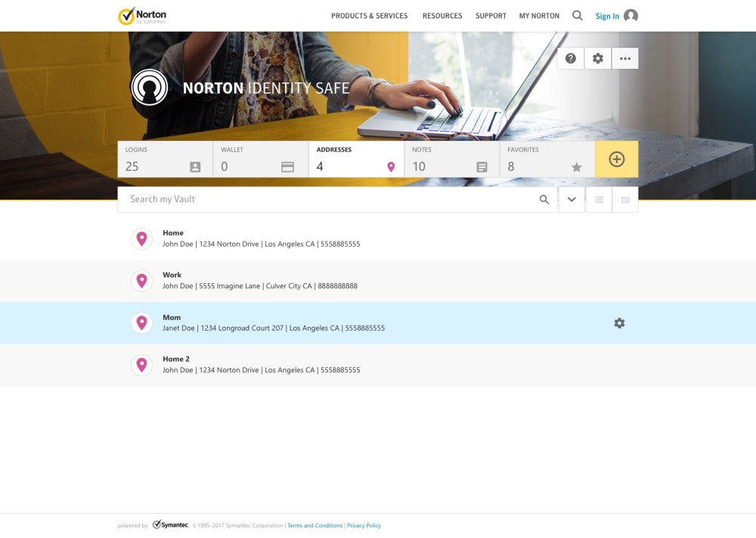Click the Norton Identity Safe logo
The width and height of the screenshot is (756, 538).
click(x=149, y=88)
